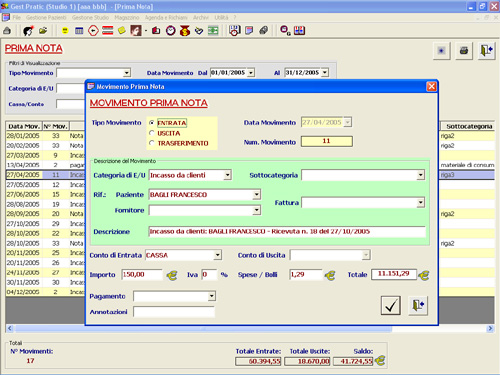500x375 pixels.
Task: Click the portrait photo toolbar icon
Action: [x=136, y=31]
